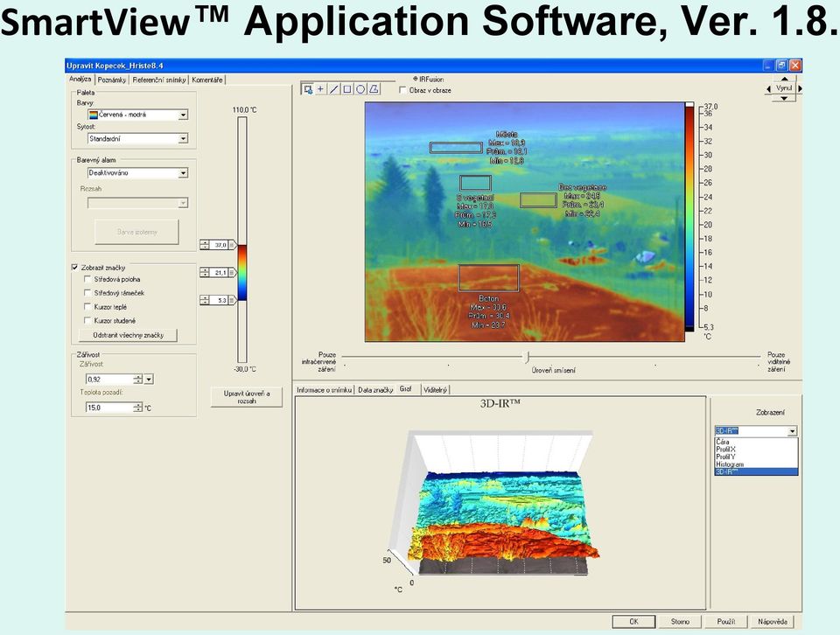Open the Rozsah dropdown
The image size is (840, 635).
click(183, 203)
